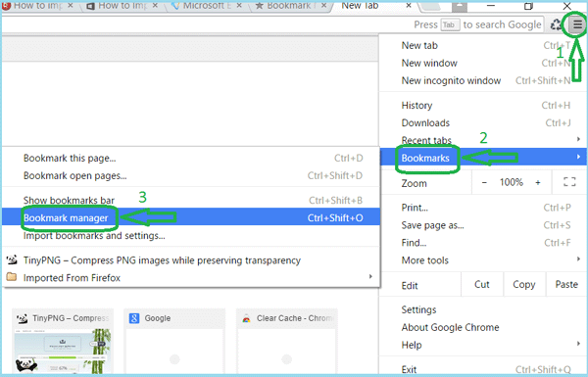Image resolution: width=588 pixels, height=377 pixels.
Task: Click the Clear Cache tile favicon
Action: pos(246,318)
